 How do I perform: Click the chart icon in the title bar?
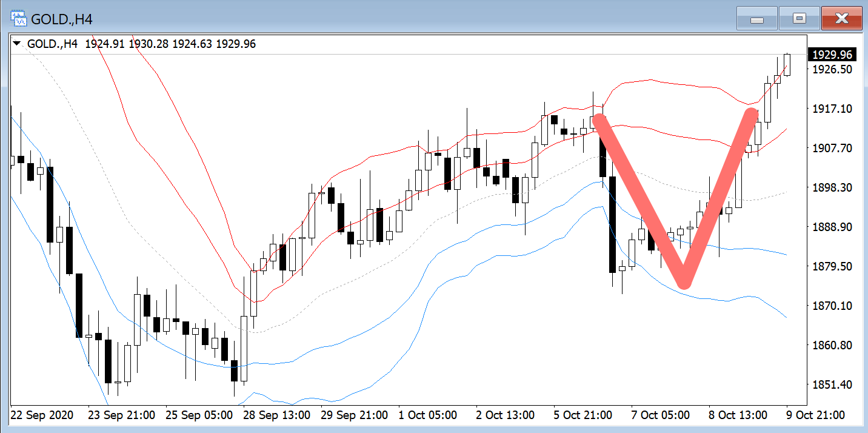point(19,19)
